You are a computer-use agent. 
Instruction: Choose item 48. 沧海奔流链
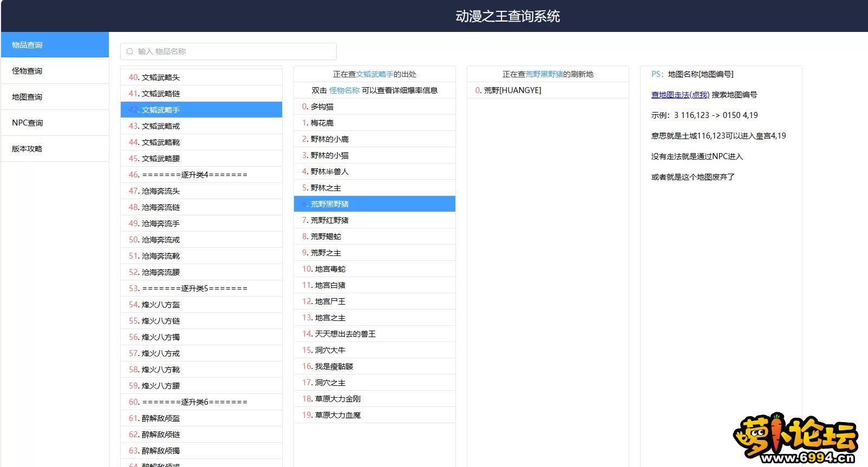[201, 207]
